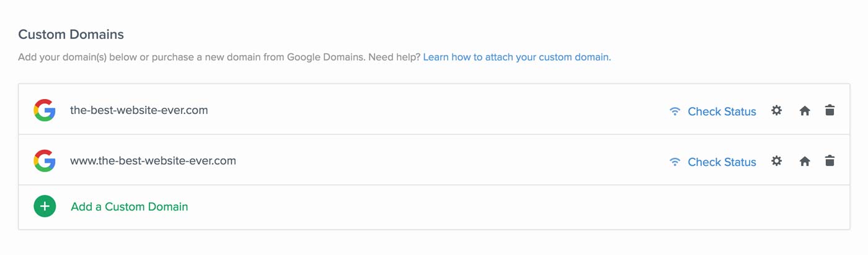The image size is (868, 255).
Task: Click the Google Domains description text
Action: 219,57
